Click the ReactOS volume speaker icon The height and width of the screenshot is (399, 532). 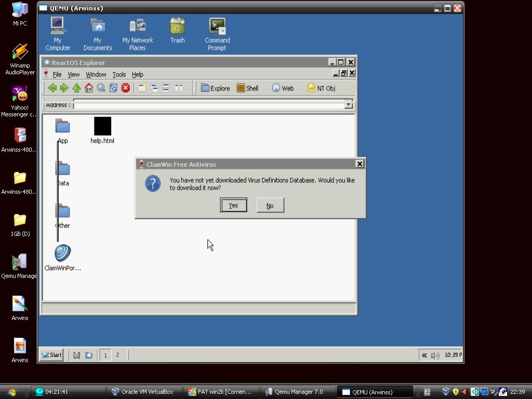pyautogui.click(x=435, y=355)
